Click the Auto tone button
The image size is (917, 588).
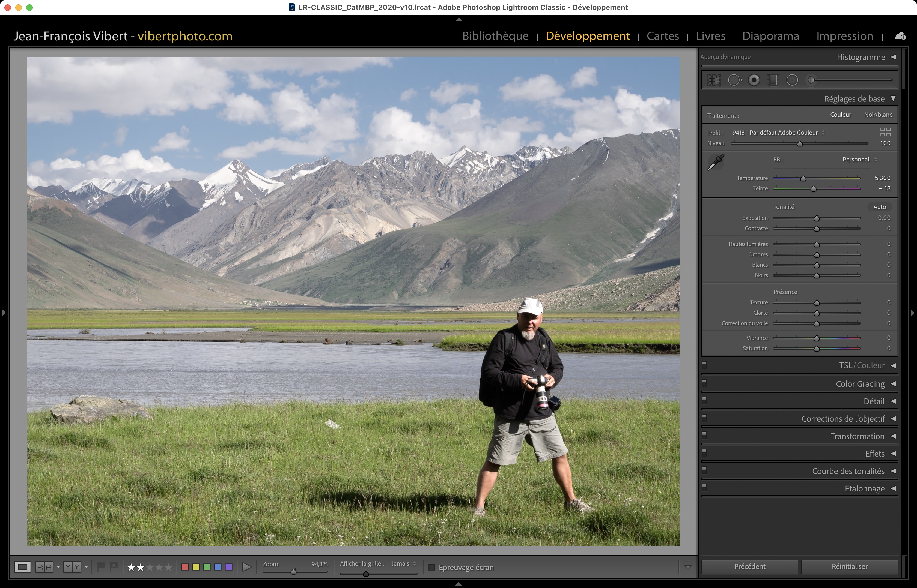point(879,207)
